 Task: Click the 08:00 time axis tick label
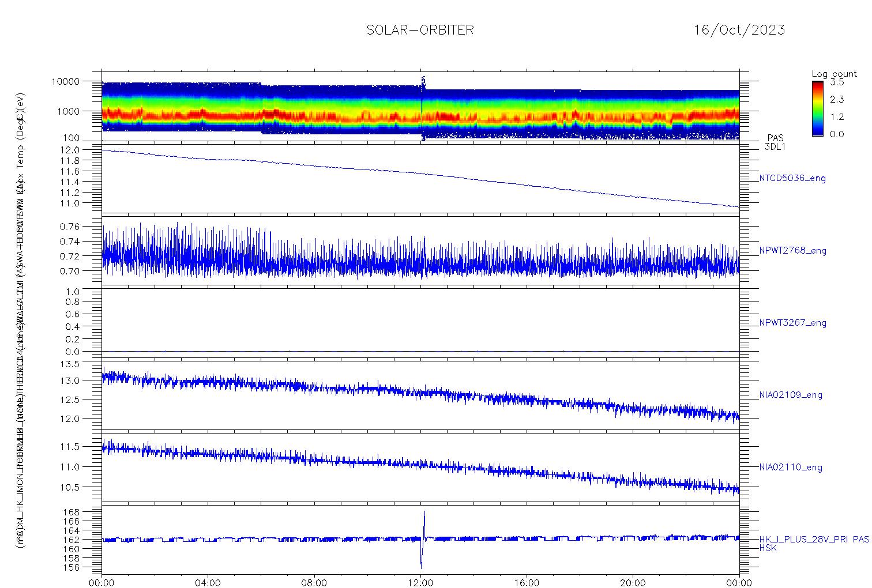tap(314, 583)
